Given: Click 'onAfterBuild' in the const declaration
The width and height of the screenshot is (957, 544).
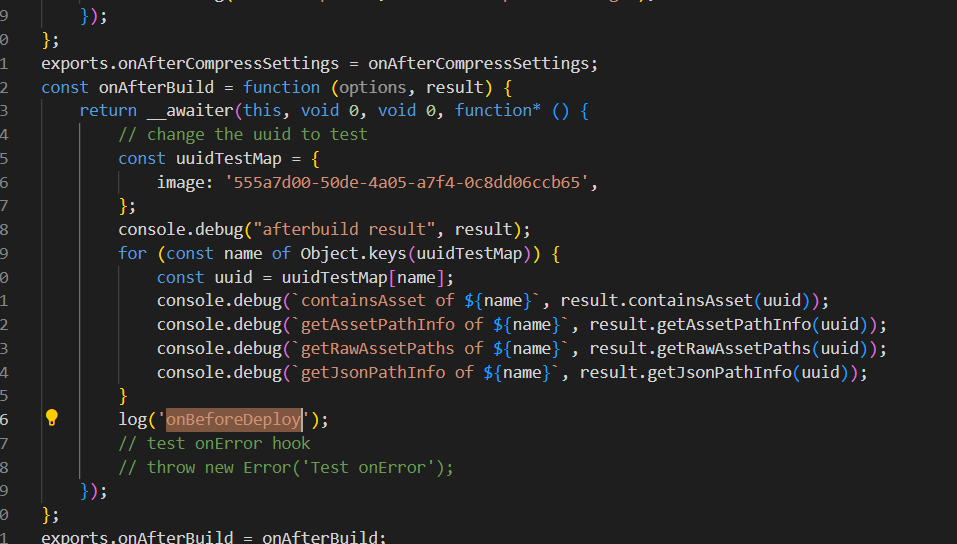Looking at the screenshot, I should [156, 87].
